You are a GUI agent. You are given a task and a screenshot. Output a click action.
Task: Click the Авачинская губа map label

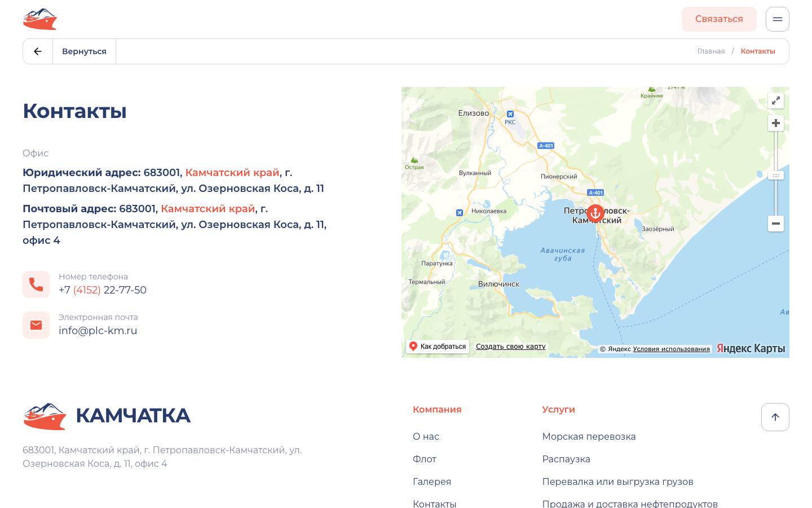click(x=563, y=254)
